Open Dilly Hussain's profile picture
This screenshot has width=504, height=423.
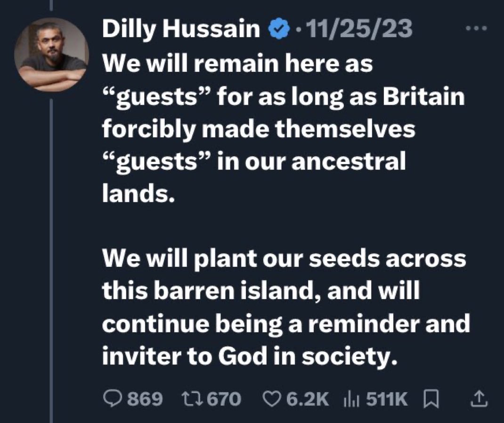tap(51, 54)
